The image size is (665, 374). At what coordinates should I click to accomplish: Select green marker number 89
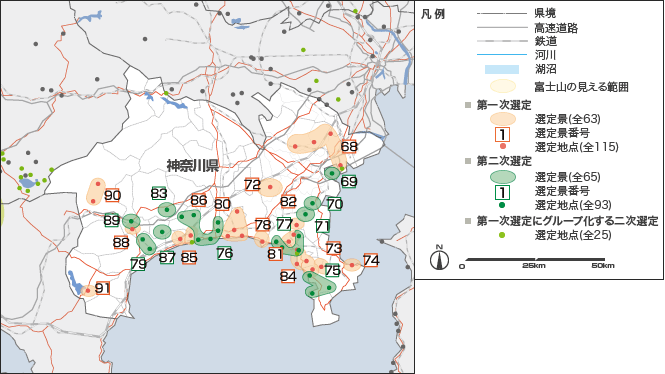tap(112, 220)
